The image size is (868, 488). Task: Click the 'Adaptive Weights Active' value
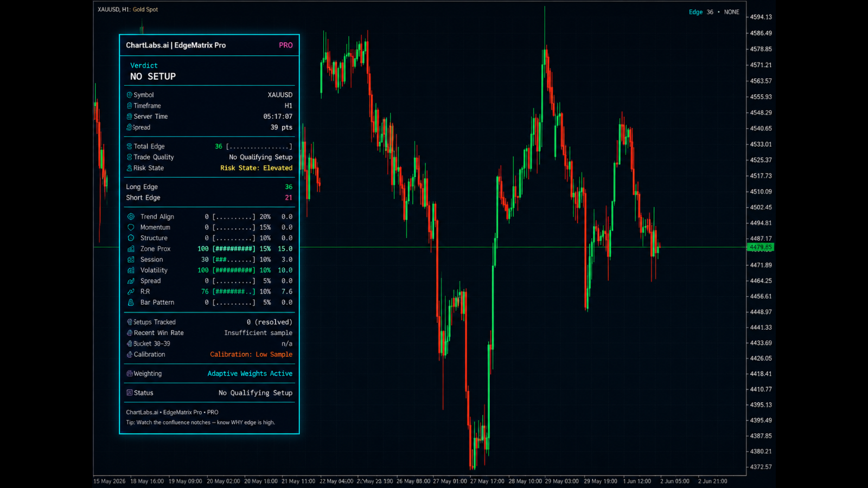point(250,374)
